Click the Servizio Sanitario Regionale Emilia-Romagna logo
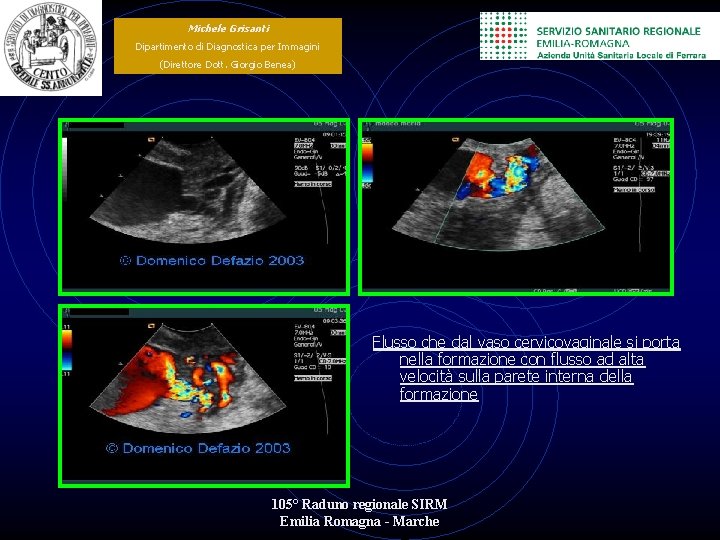Screen dimensions: 720x540 [600, 35]
